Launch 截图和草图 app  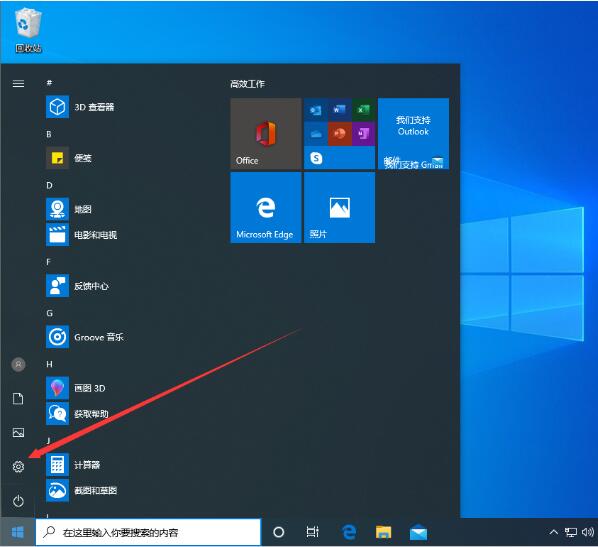click(x=82, y=490)
